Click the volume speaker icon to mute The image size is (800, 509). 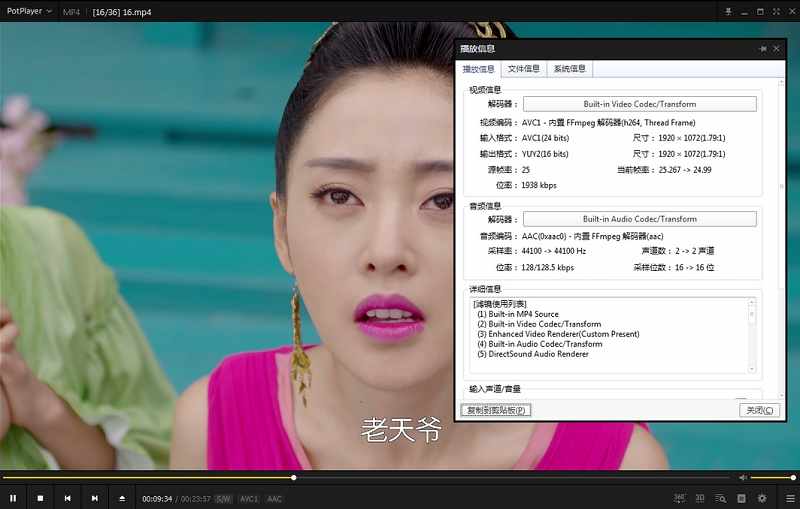[x=742, y=478]
